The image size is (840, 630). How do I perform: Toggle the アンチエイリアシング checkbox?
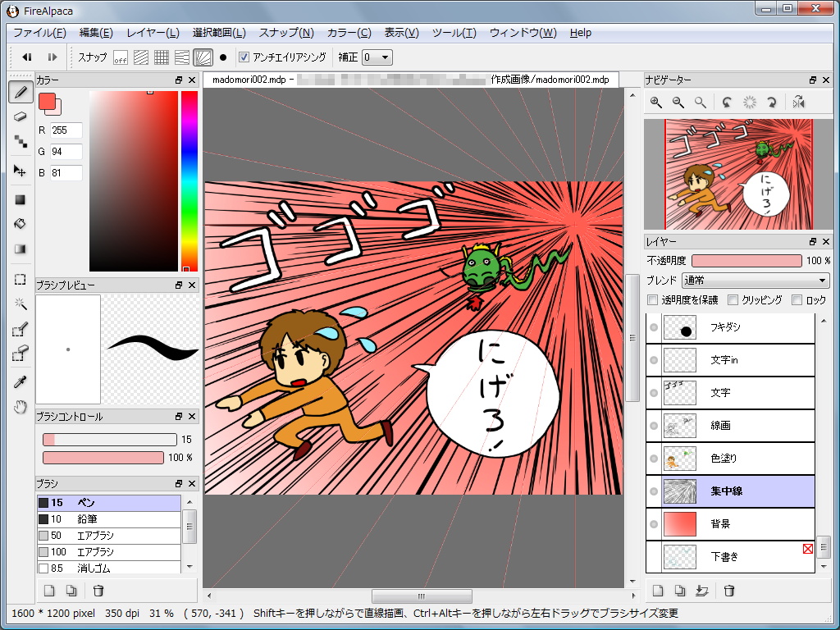point(244,57)
